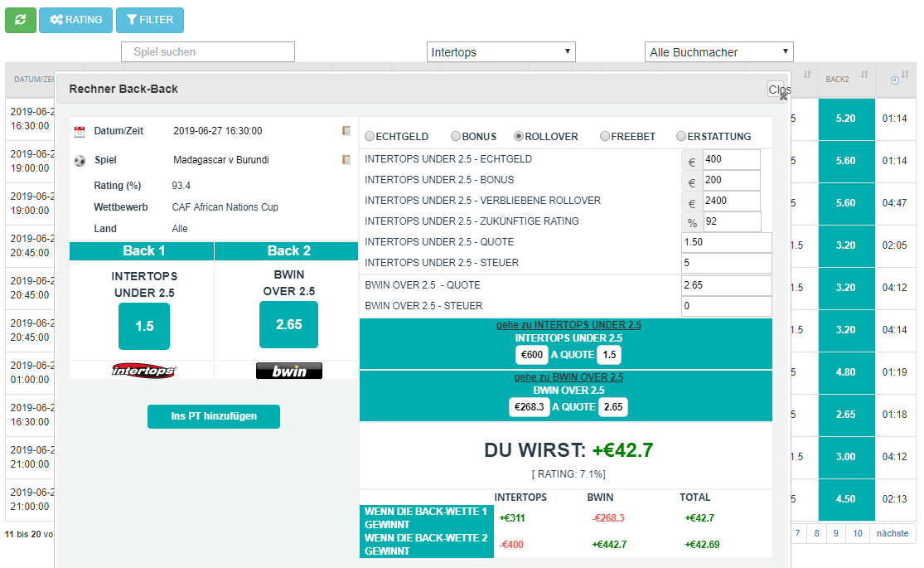Screen dimensions: 924x568
Task: Click the BACK2 odds cell 4.80
Action: (x=846, y=373)
